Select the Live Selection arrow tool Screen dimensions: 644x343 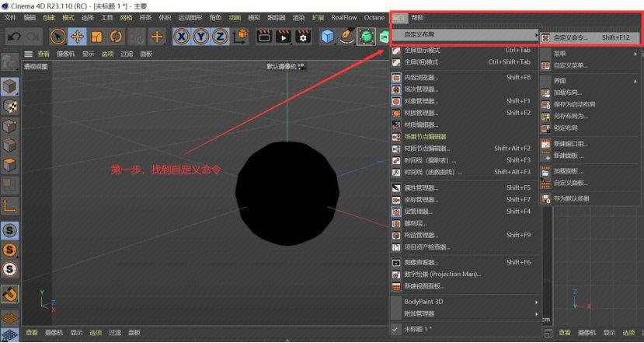58,37
